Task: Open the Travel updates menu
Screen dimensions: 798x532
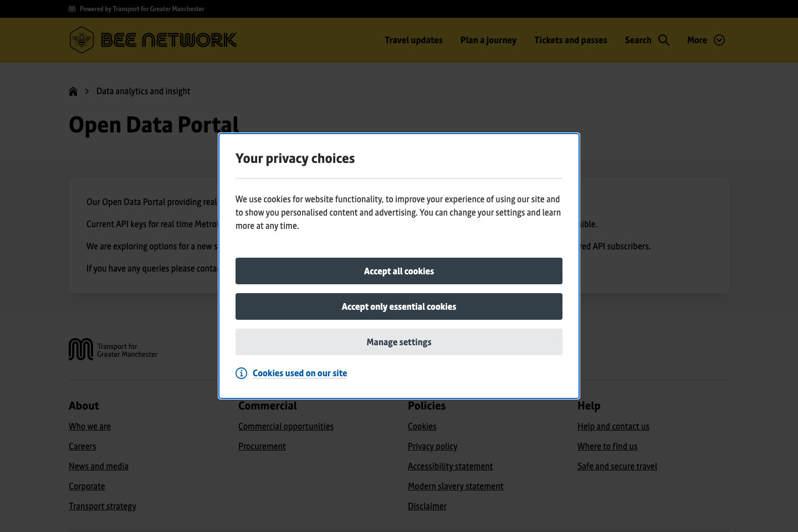Action: point(413,40)
